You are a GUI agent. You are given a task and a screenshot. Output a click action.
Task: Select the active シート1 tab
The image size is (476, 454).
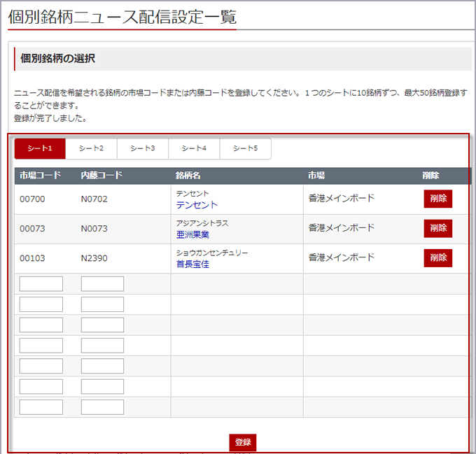pos(40,148)
